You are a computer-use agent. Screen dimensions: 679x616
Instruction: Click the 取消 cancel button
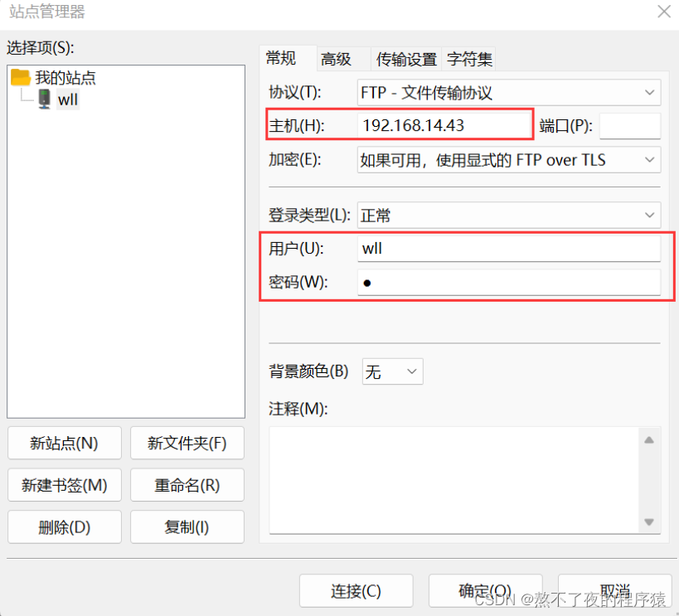point(615,591)
